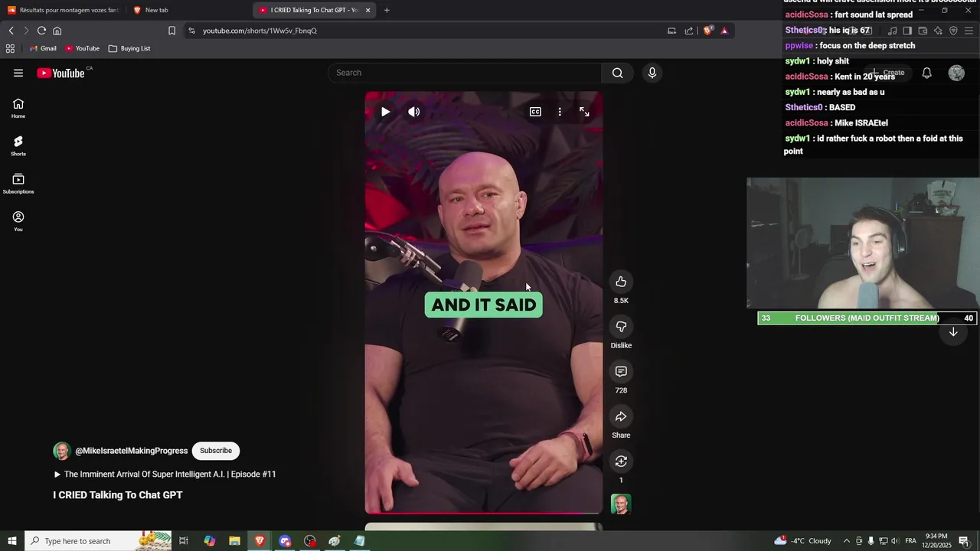The image size is (980, 551).
Task: Open the browser home page
Action: (x=57, y=31)
